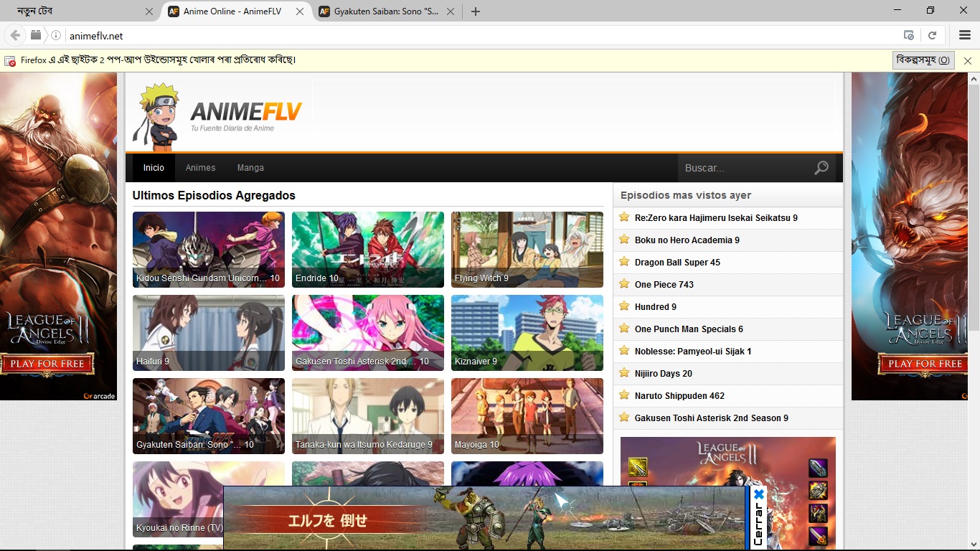The width and height of the screenshot is (980, 551).
Task: Close the Anime Online - AnimeFLV tab
Action: pos(300,11)
